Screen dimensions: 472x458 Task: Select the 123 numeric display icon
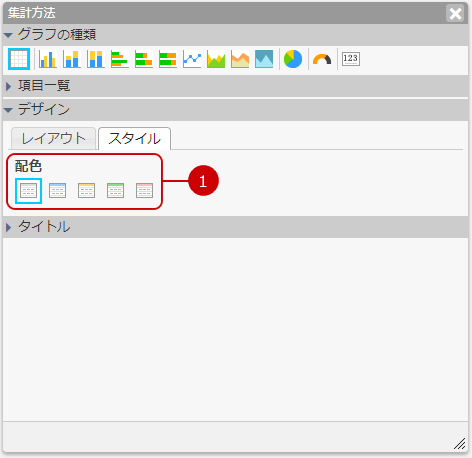pyautogui.click(x=351, y=59)
